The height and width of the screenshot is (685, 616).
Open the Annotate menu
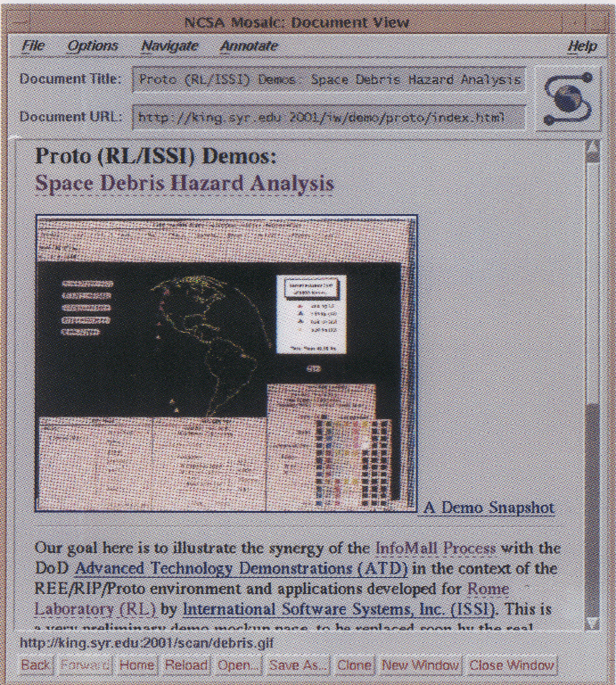click(x=250, y=45)
